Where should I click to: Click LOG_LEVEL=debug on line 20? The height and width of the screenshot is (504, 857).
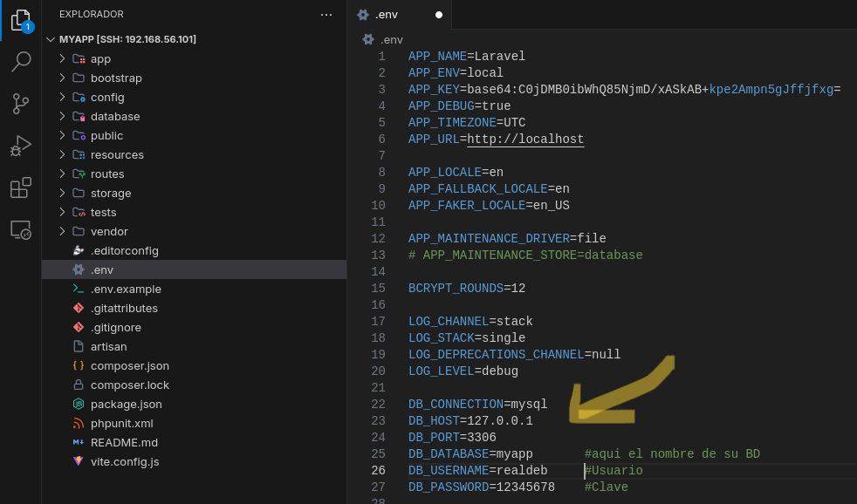pos(463,371)
